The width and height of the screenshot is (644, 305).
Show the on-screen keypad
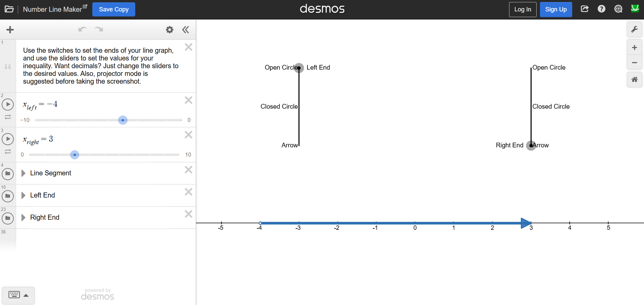tap(18, 295)
